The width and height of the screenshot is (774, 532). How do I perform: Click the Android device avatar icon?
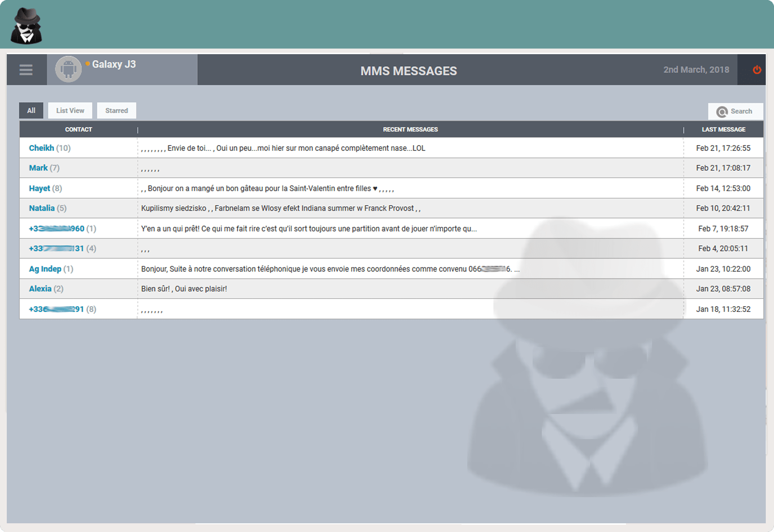click(x=68, y=69)
